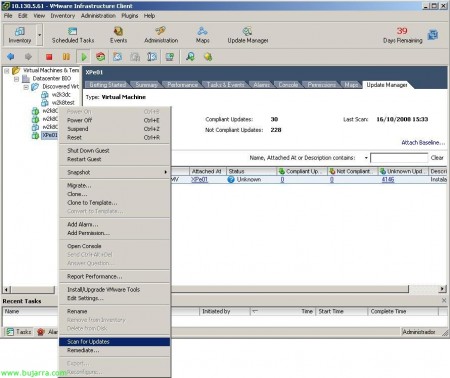This screenshot has height=378, width=450.
Task: Click the launch console toolbar icon
Action: tap(170, 57)
